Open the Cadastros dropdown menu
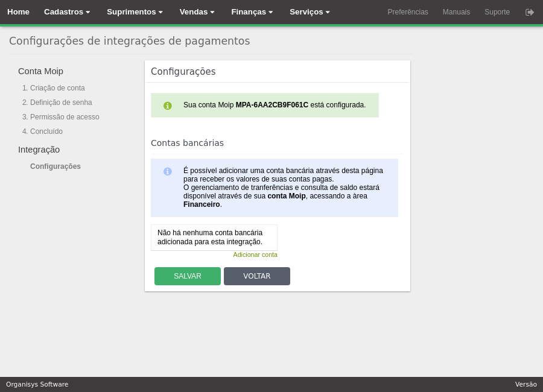Screen dimensions: 543x392 click(67, 12)
